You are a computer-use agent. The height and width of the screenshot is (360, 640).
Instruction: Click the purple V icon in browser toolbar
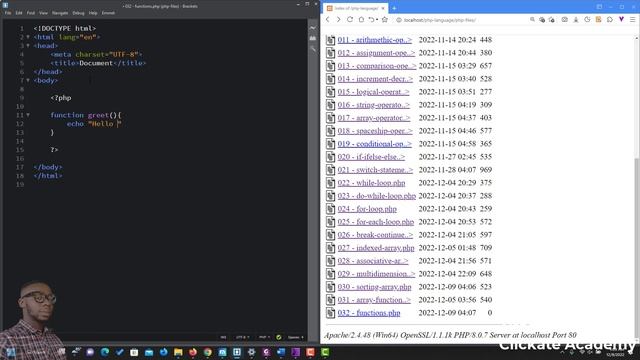pos(621,20)
